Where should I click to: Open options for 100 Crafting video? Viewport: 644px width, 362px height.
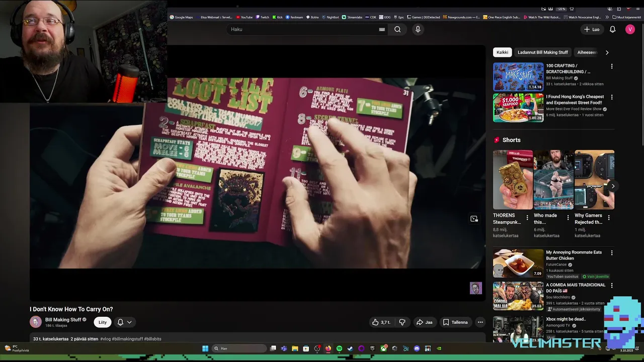click(612, 66)
